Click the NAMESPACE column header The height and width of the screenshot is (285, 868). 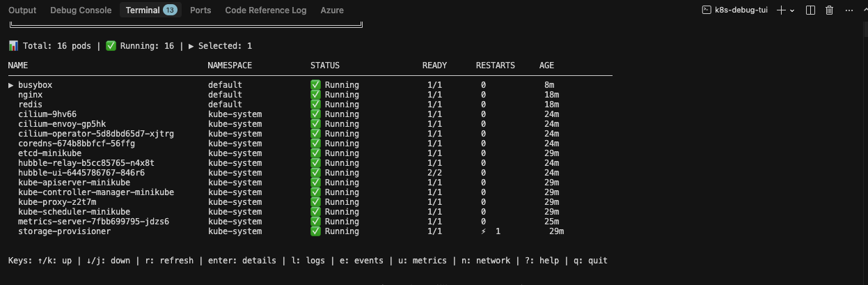click(x=230, y=66)
